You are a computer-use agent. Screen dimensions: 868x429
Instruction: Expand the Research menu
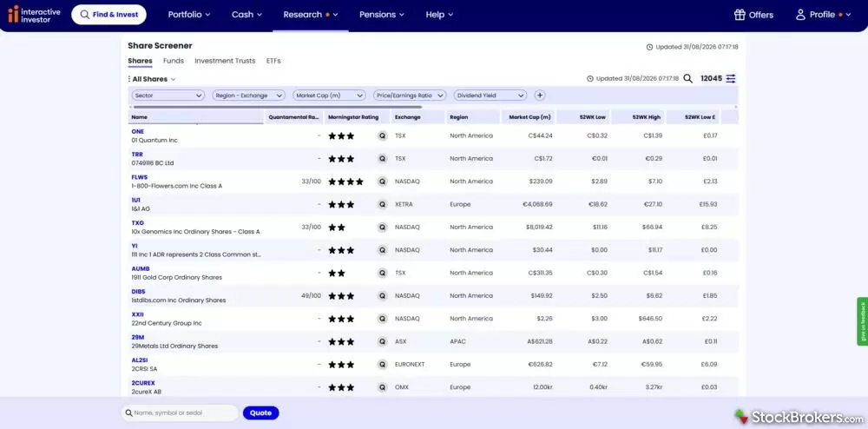click(311, 15)
